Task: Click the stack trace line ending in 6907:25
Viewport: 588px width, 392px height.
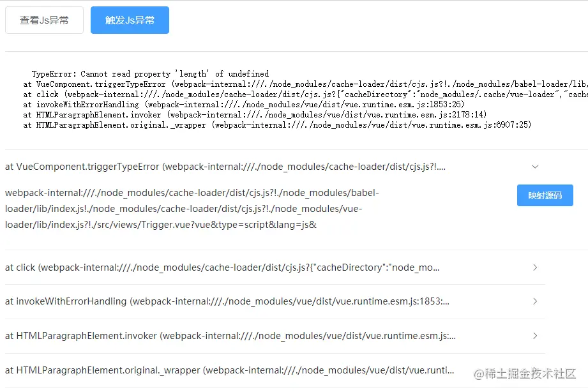Action: tap(277, 125)
